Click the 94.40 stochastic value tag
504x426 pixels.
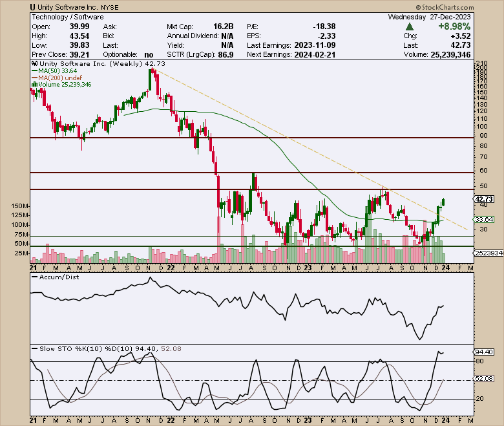tap(485, 352)
